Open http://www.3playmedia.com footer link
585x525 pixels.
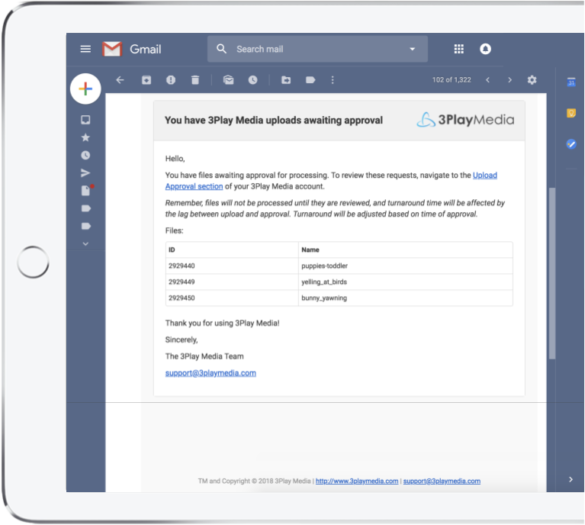357,481
